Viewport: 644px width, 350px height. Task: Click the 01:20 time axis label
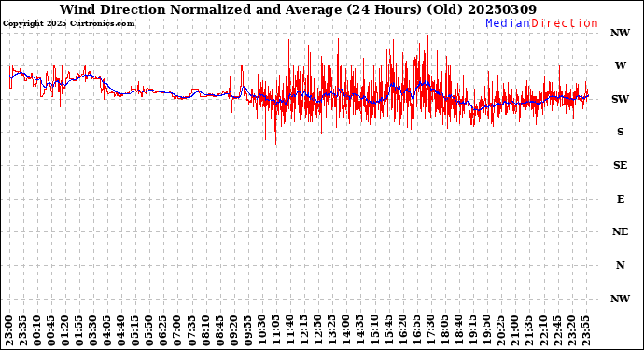[64, 331]
